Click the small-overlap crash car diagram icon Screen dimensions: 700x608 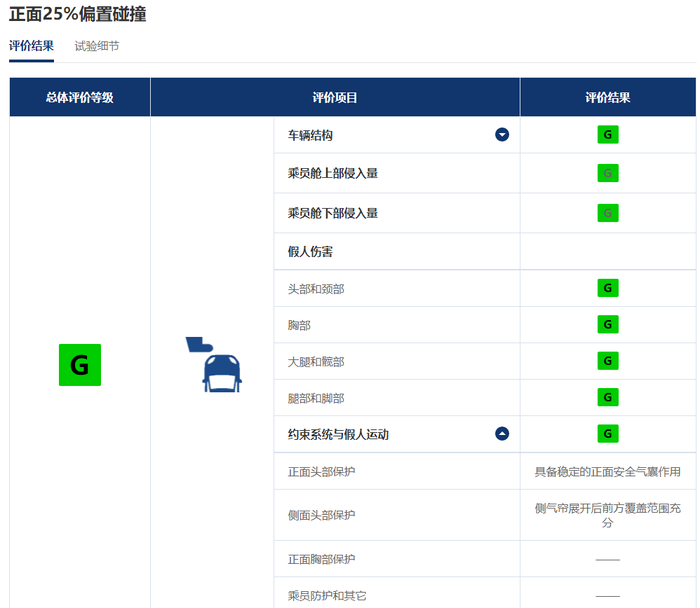click(x=214, y=365)
